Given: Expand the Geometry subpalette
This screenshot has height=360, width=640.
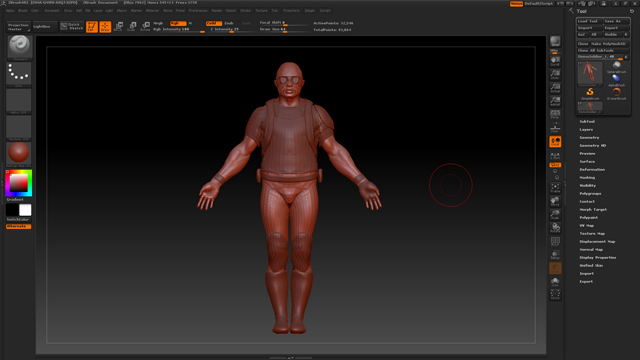Looking at the screenshot, I should tap(589, 138).
